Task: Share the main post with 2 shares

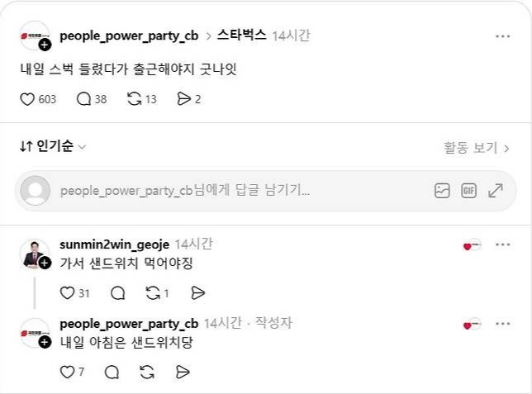Action: (183, 99)
